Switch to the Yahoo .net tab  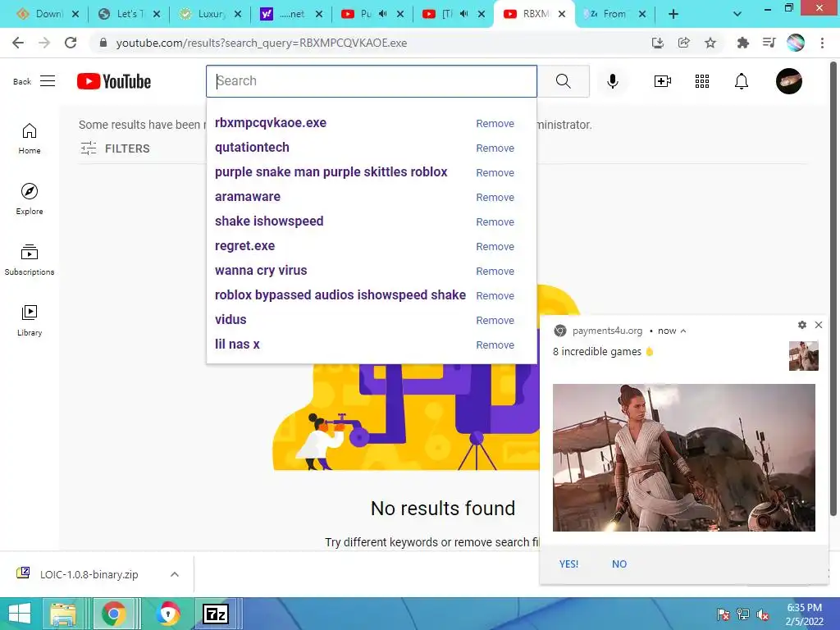pos(290,14)
